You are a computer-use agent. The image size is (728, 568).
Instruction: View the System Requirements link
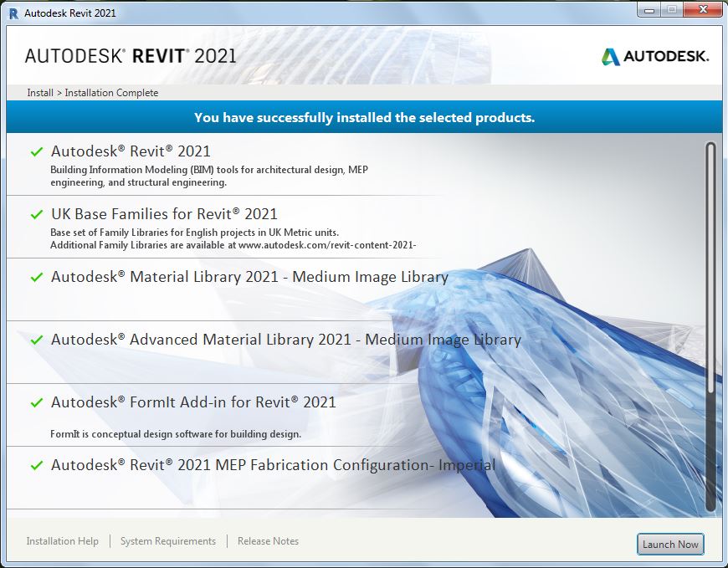click(168, 541)
